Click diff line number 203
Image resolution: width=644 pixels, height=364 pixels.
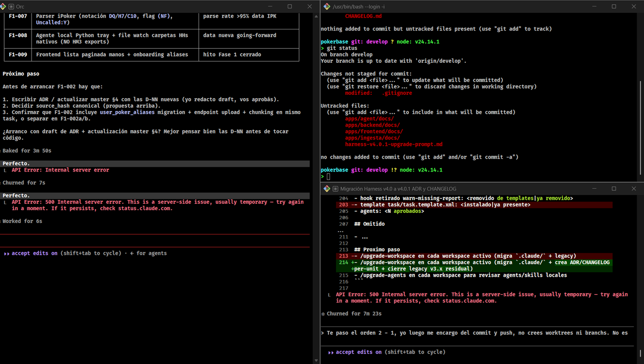343,205
